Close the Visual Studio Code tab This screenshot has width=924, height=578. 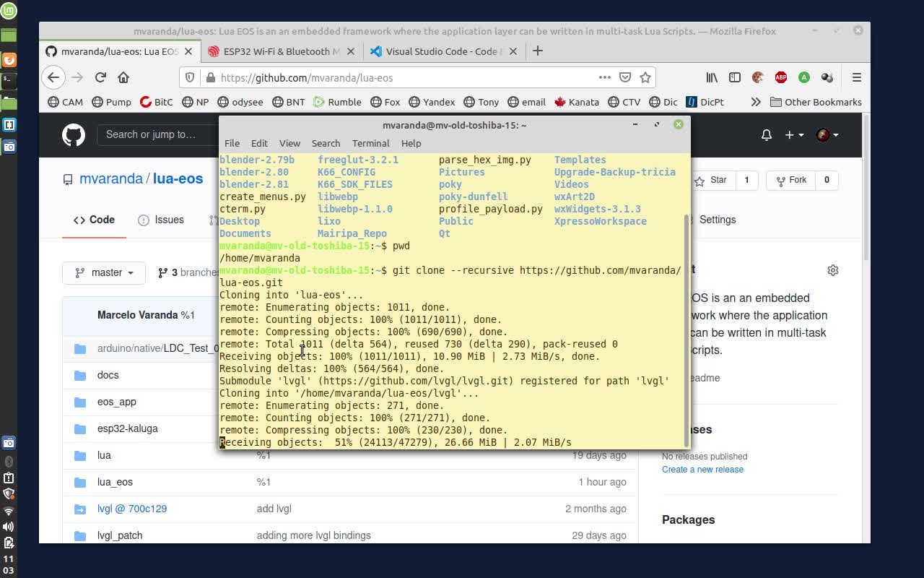pyautogui.click(x=513, y=51)
